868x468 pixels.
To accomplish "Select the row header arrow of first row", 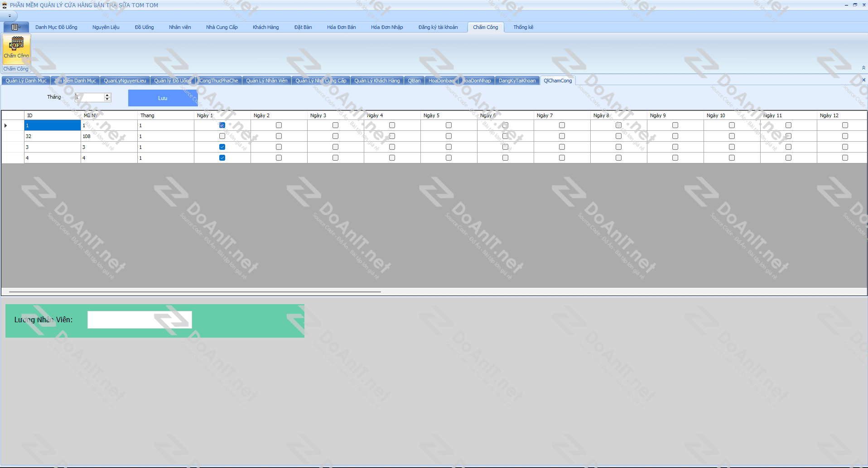I will click(x=13, y=125).
